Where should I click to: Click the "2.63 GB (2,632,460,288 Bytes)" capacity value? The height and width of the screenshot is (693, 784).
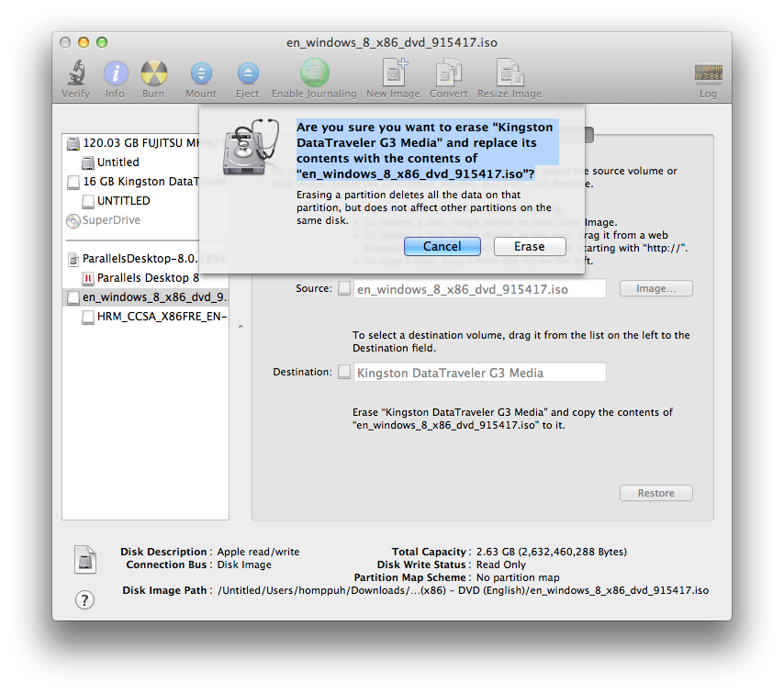pos(552,552)
